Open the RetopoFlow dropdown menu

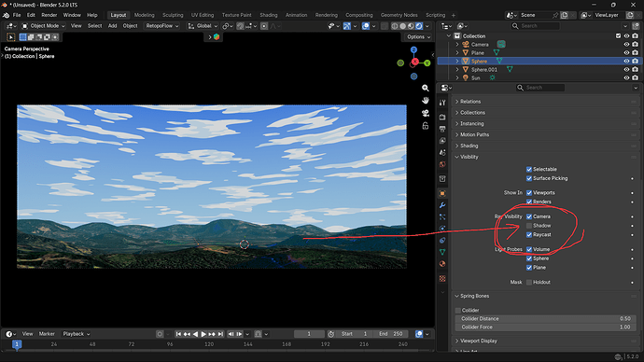pyautogui.click(x=161, y=26)
